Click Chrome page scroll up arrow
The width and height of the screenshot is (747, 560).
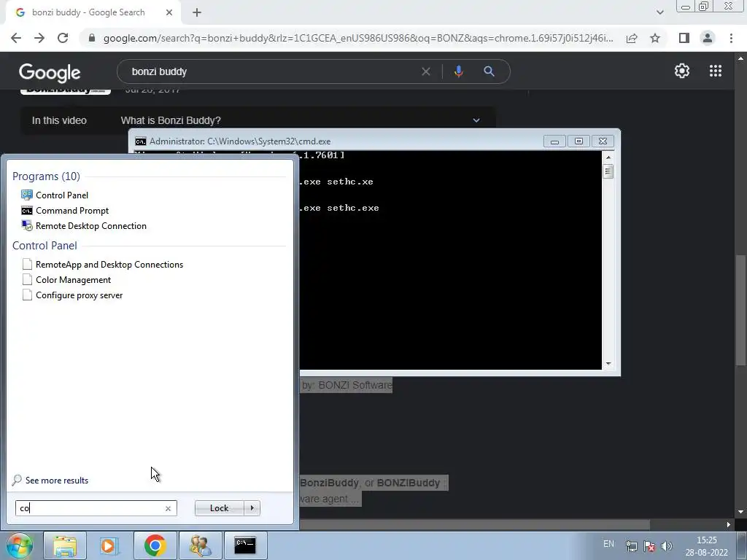pos(740,58)
